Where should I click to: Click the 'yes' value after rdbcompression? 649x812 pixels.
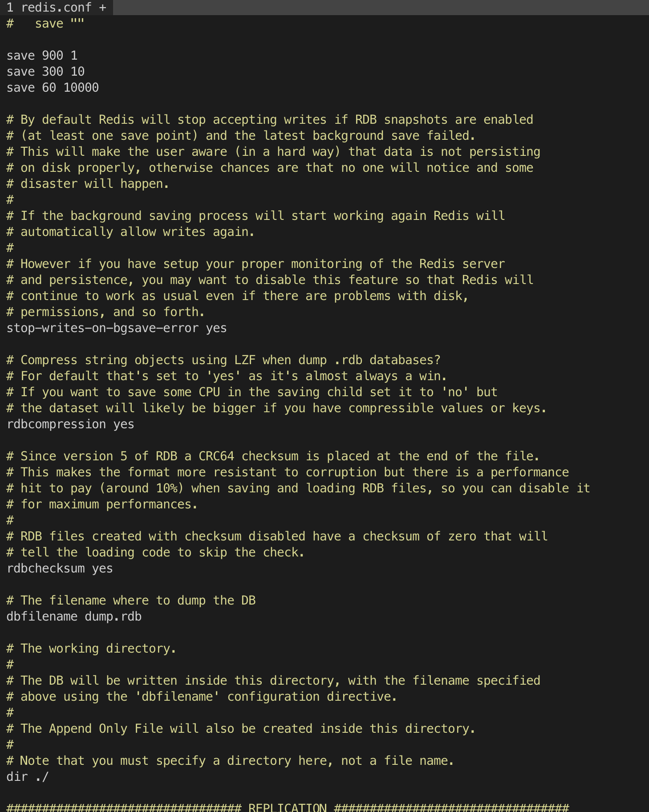click(124, 424)
